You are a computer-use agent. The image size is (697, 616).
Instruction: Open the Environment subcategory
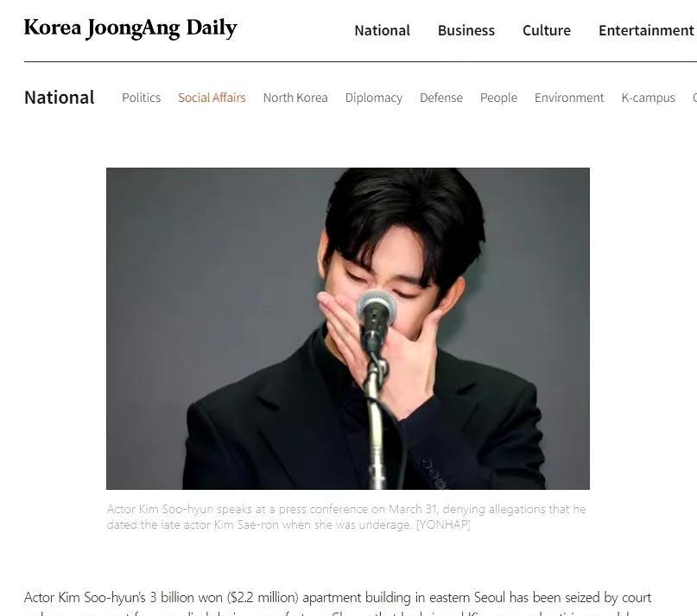pos(569,98)
